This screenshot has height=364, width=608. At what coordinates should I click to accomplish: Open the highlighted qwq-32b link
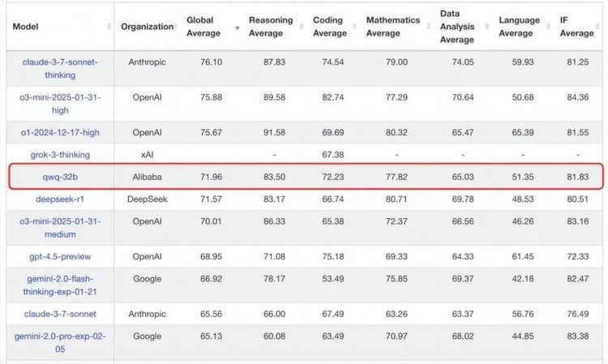pos(60,177)
